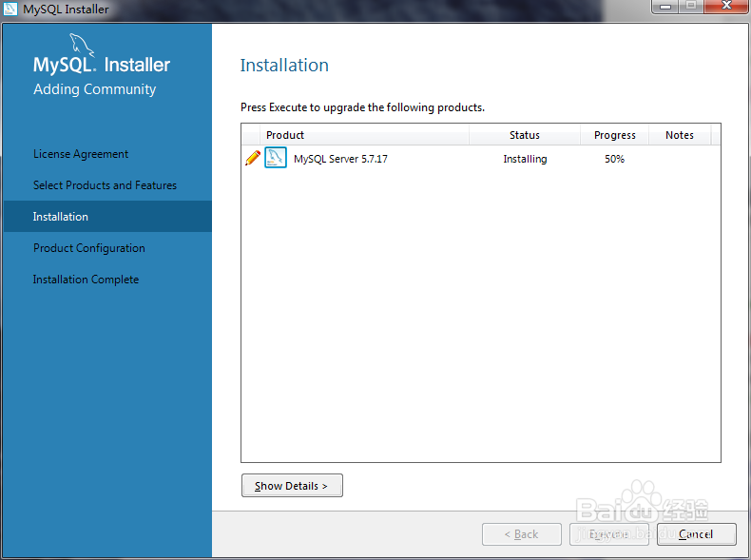
Task: Click the Installing status cell
Action: 525,159
